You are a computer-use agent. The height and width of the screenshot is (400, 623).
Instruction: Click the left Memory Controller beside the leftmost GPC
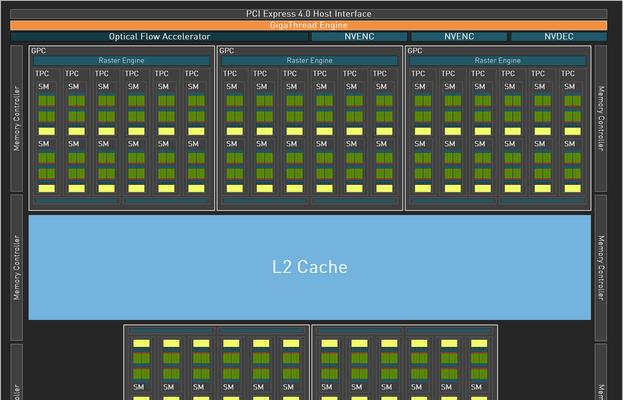(x=17, y=118)
